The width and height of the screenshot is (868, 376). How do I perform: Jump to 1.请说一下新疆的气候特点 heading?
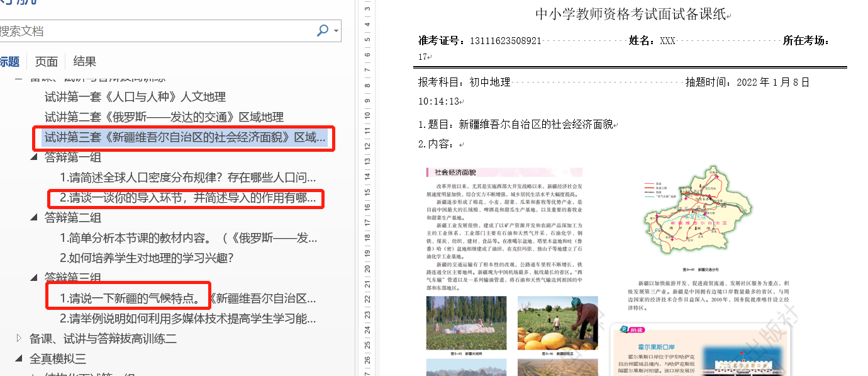click(187, 298)
